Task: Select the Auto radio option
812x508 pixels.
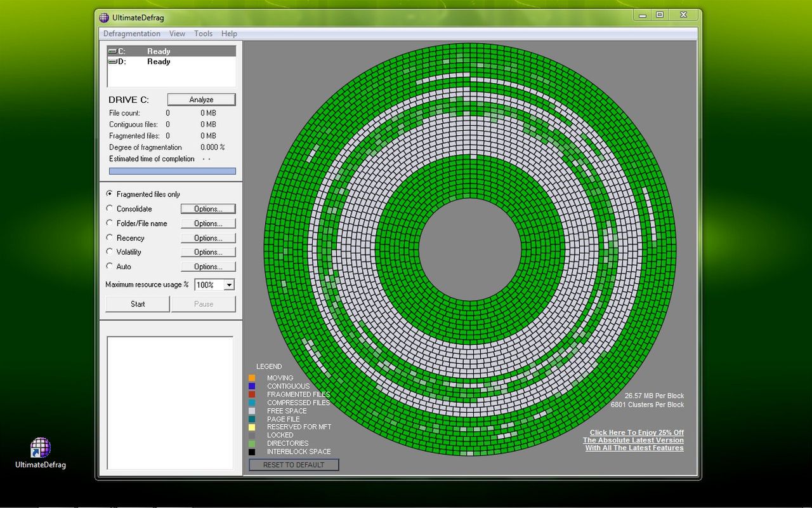Action: [x=119, y=267]
